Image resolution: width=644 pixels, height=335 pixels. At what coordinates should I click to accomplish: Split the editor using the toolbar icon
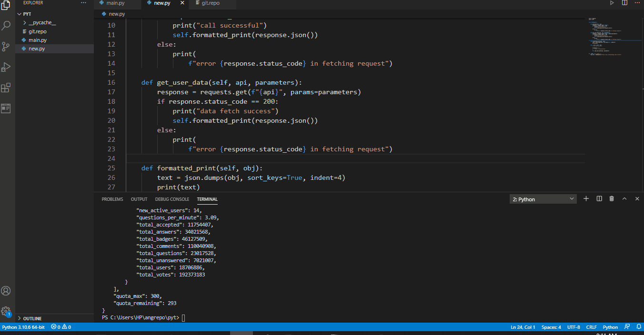(x=624, y=3)
